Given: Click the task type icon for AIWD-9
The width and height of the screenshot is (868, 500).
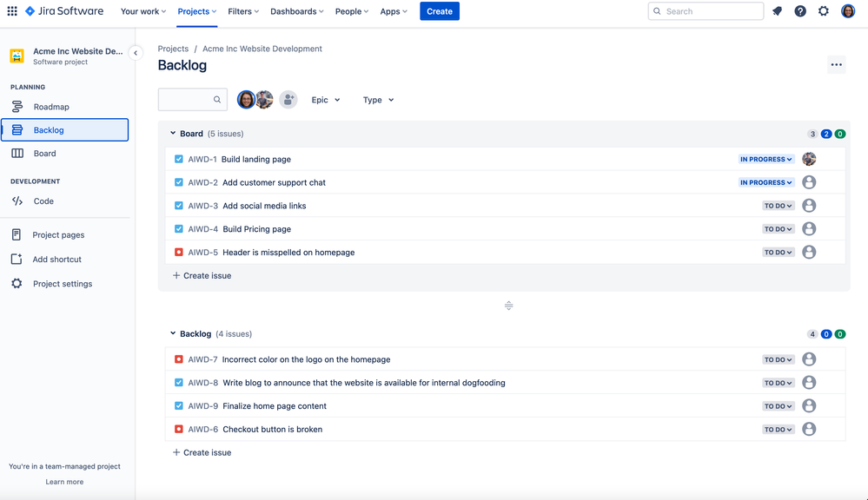Looking at the screenshot, I should pyautogui.click(x=179, y=406).
